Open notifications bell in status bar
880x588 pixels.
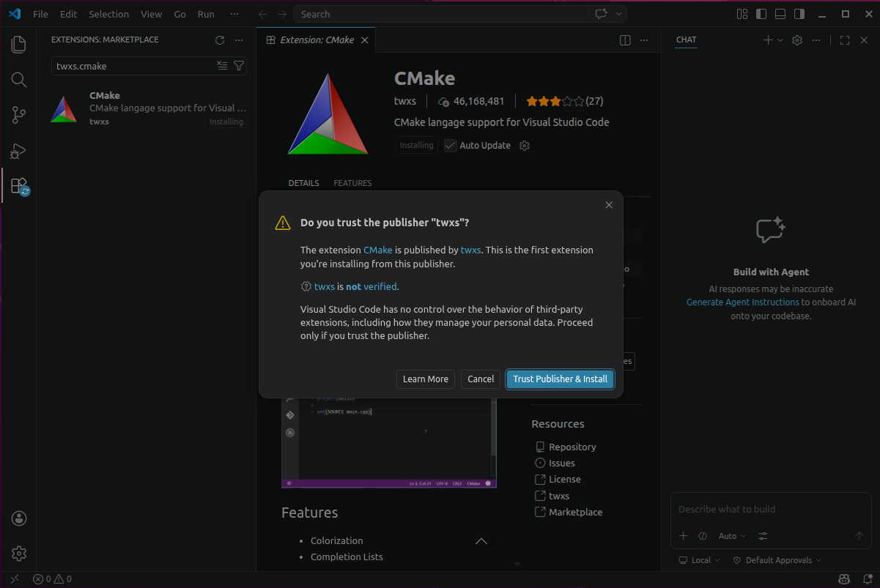pos(866,579)
